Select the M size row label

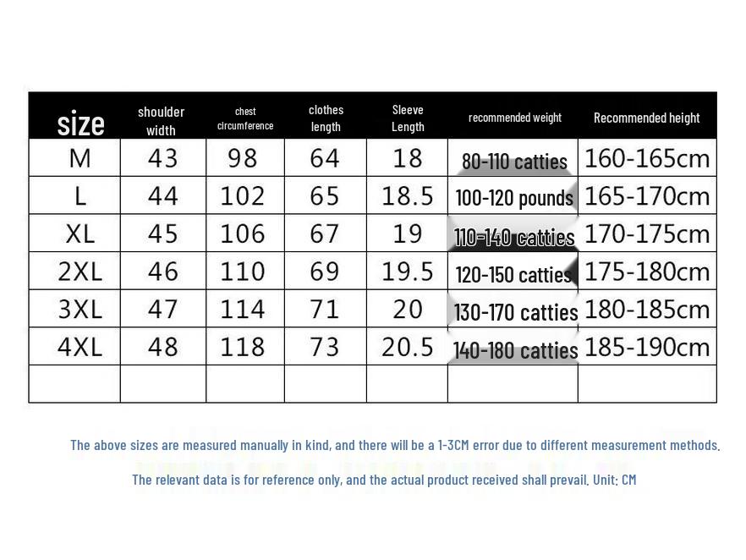80,158
